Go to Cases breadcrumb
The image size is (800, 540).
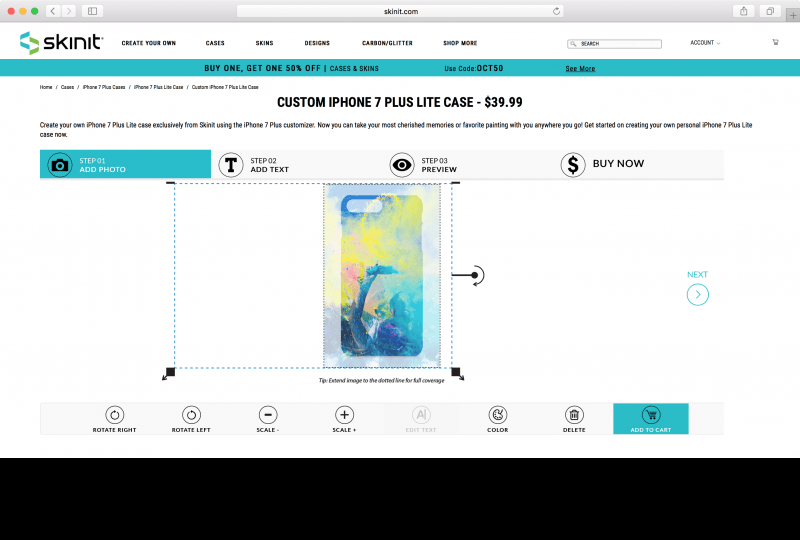click(x=67, y=87)
